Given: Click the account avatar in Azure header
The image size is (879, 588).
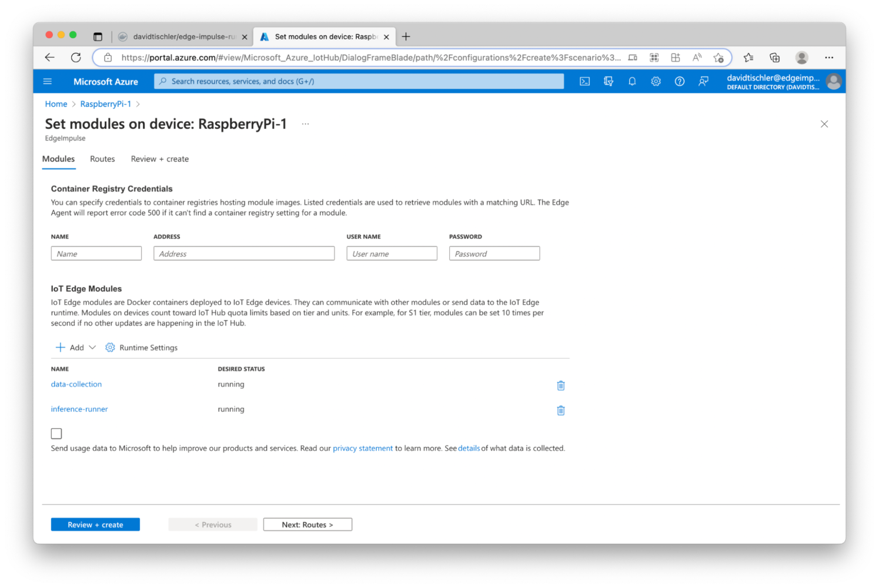Looking at the screenshot, I should click(833, 82).
